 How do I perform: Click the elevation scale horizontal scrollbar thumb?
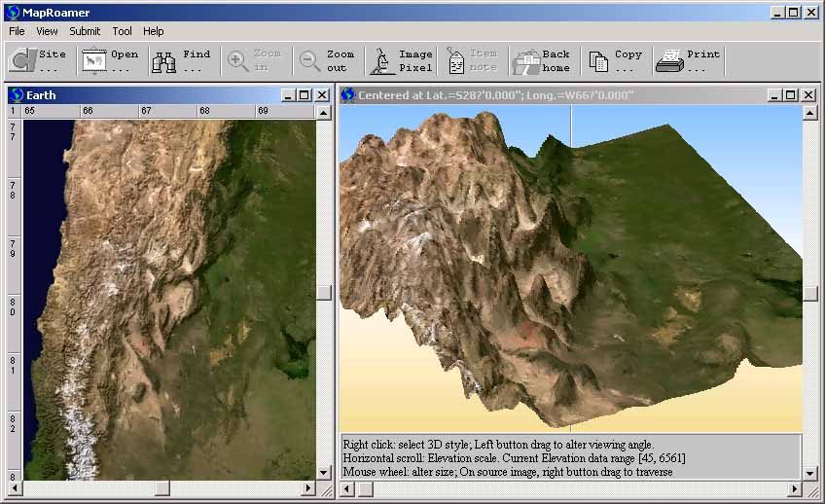(366, 489)
